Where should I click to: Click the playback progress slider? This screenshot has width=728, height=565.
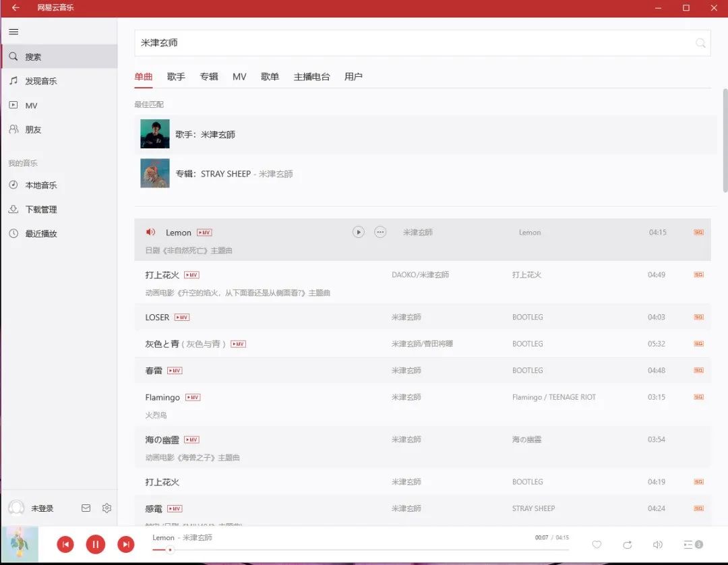(361, 549)
